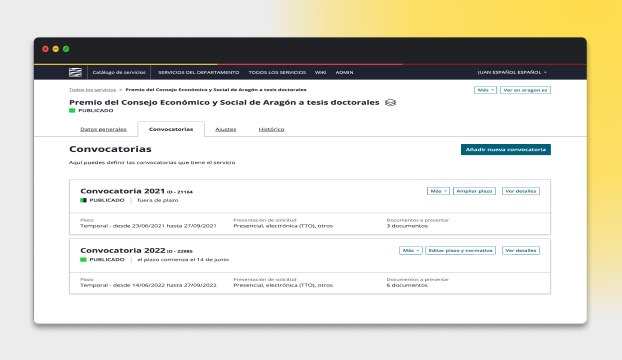The image size is (622, 360).
Task: Follow the Todos los servicios breadcrumb link
Action: click(92, 90)
